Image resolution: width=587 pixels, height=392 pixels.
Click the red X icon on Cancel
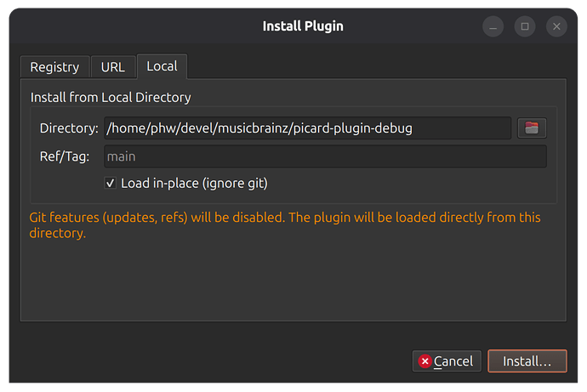[x=425, y=361]
